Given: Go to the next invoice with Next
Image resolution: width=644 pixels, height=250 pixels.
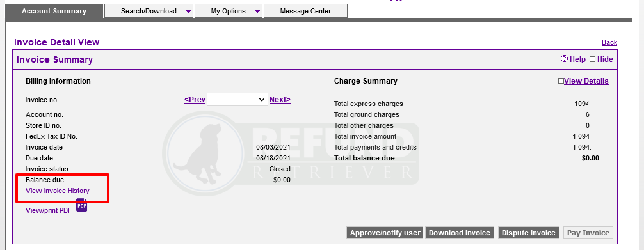Looking at the screenshot, I should tap(280, 100).
